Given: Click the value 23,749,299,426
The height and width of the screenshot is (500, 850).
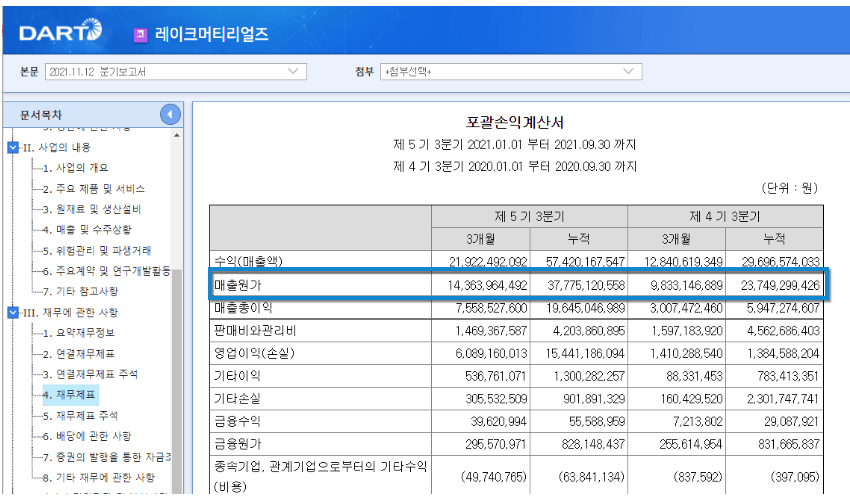Looking at the screenshot, I should click(780, 285).
